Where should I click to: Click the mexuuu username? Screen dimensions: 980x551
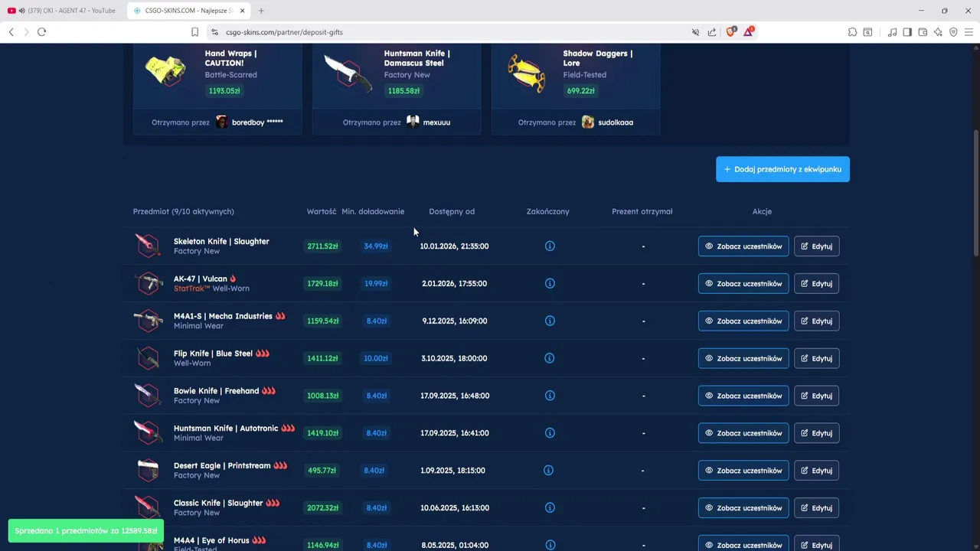436,122
